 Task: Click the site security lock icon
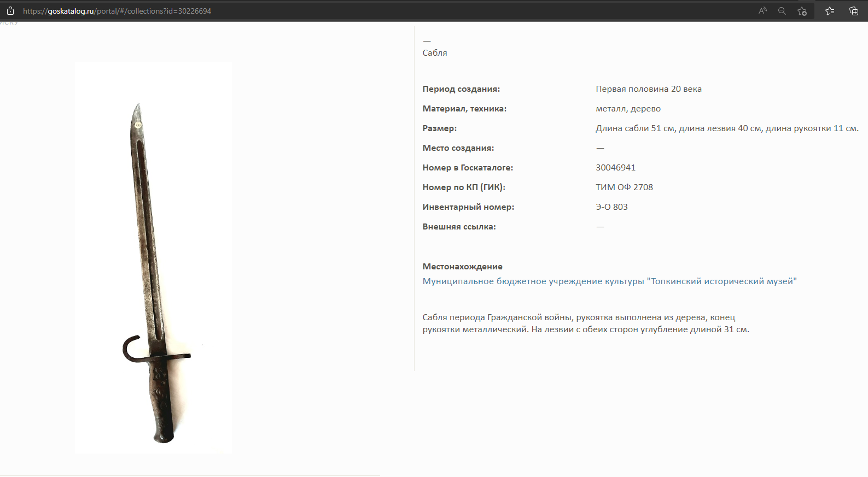point(10,11)
